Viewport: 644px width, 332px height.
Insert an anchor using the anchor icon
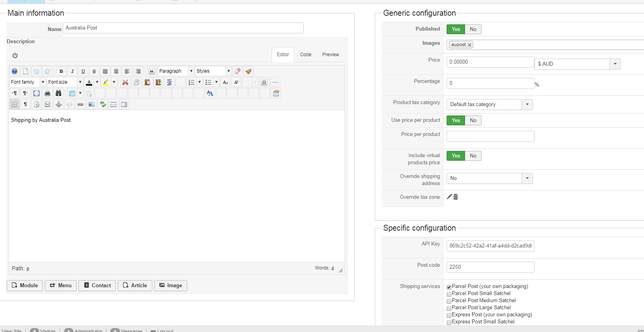tap(58, 104)
